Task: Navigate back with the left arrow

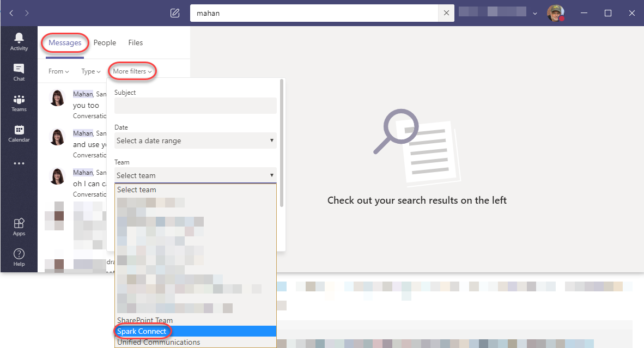Action: click(x=11, y=13)
